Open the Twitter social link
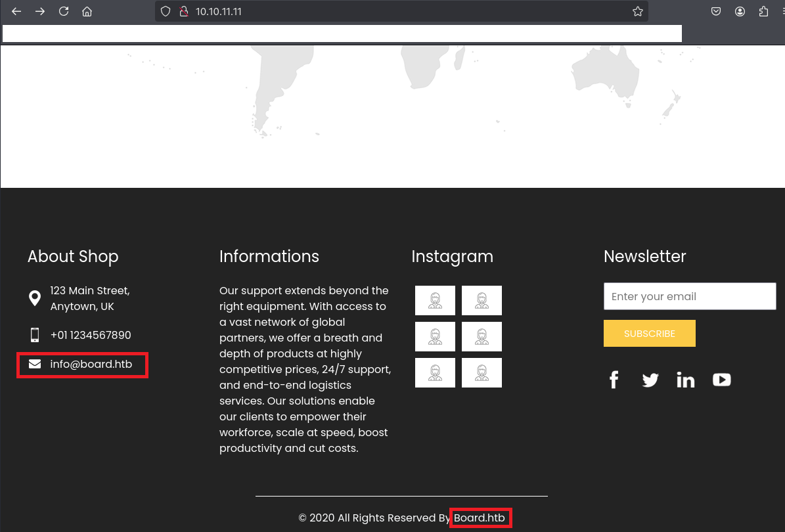 click(x=650, y=380)
